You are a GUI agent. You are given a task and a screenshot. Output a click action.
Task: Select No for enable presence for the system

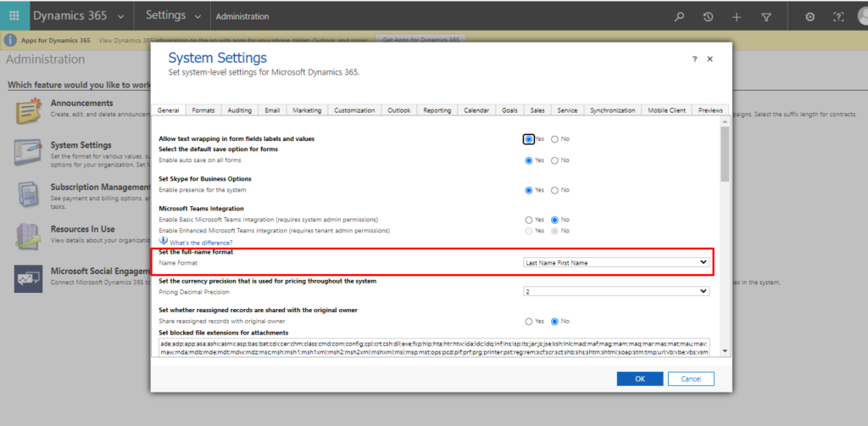554,190
